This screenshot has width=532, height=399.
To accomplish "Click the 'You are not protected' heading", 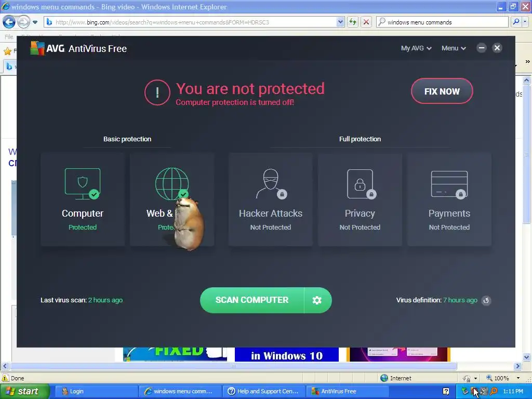I will coord(250,88).
